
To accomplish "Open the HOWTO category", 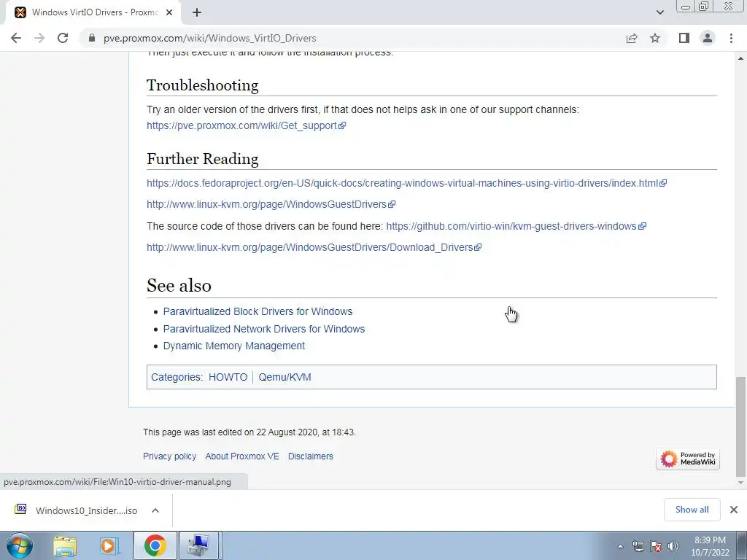I will [x=228, y=377].
